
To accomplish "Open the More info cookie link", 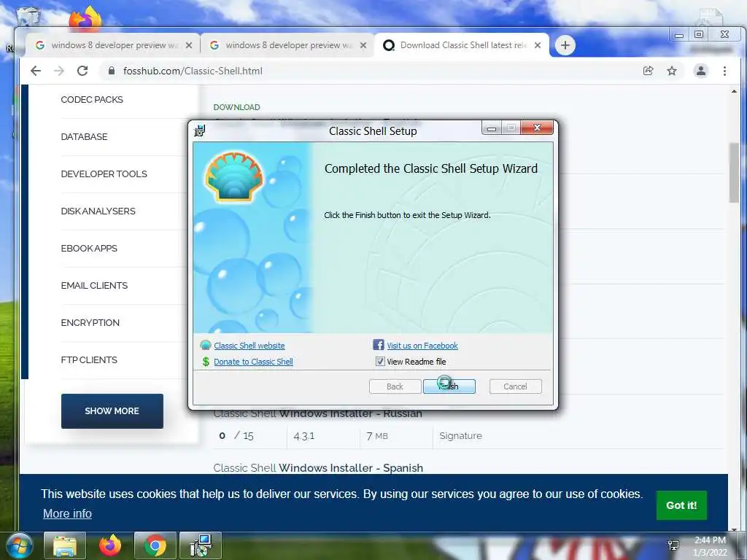I will pos(67,513).
